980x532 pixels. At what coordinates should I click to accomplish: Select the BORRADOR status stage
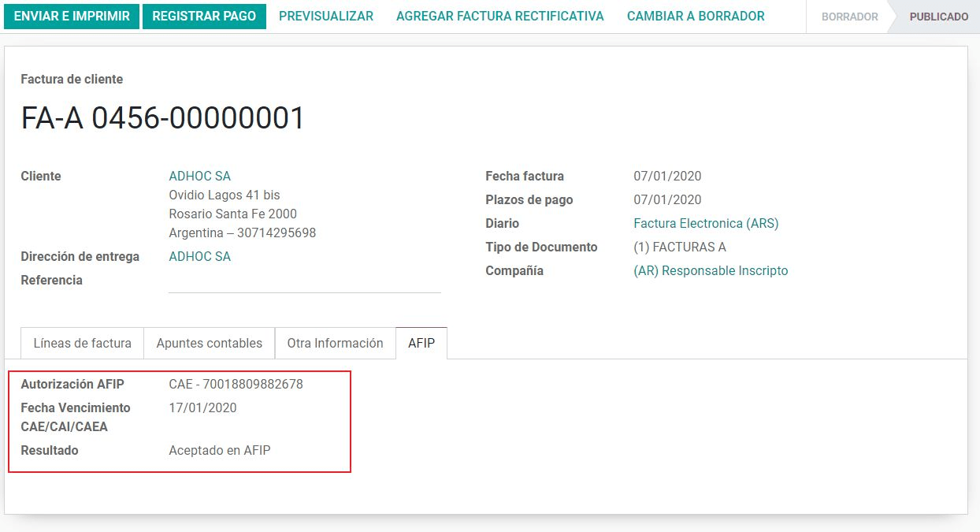(x=849, y=15)
